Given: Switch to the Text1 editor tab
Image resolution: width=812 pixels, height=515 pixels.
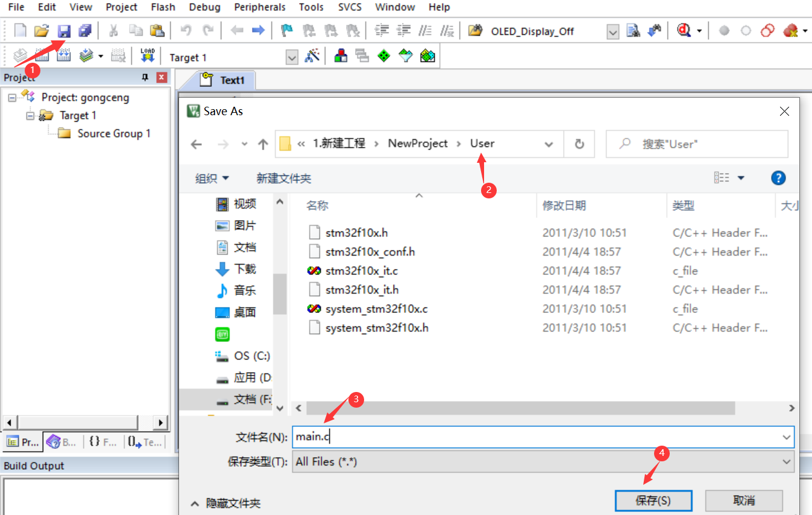Looking at the screenshot, I should point(226,80).
